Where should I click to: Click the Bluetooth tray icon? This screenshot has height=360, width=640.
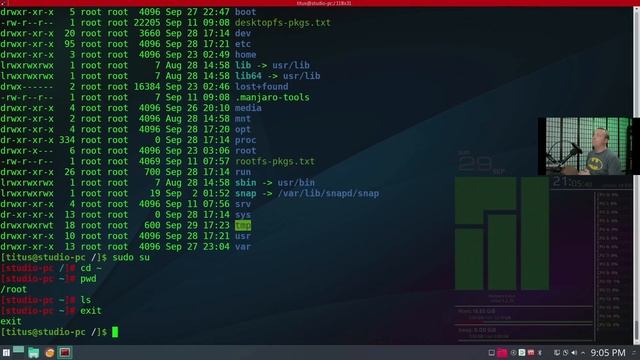click(540, 353)
